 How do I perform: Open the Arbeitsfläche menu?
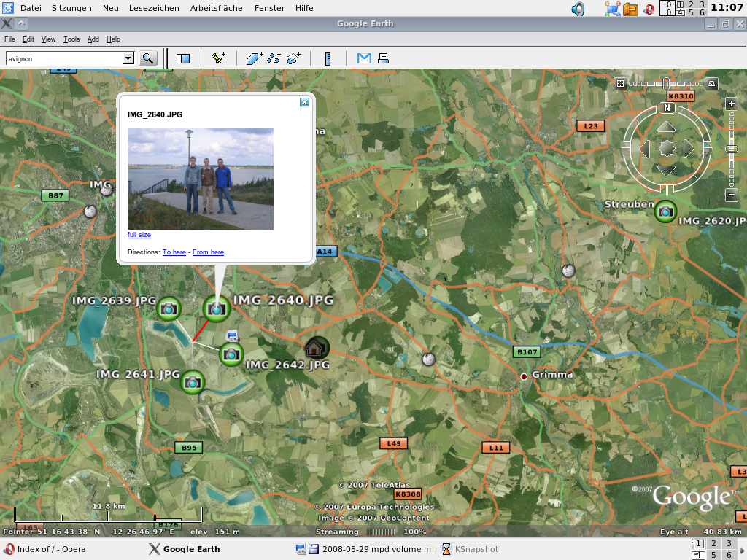(x=216, y=8)
